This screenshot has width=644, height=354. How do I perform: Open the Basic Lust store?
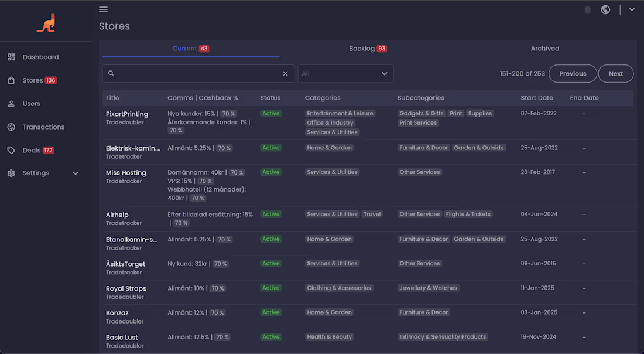pos(122,337)
